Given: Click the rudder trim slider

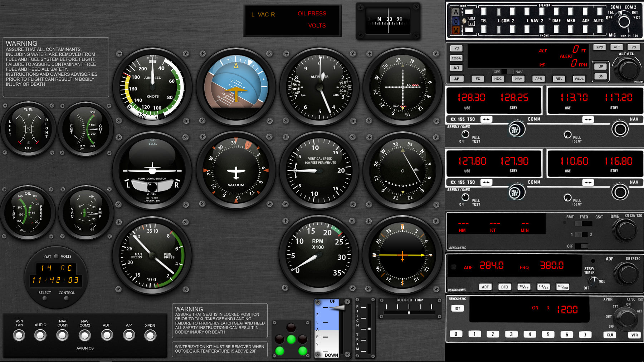Looking at the screenshot, I should [409, 312].
